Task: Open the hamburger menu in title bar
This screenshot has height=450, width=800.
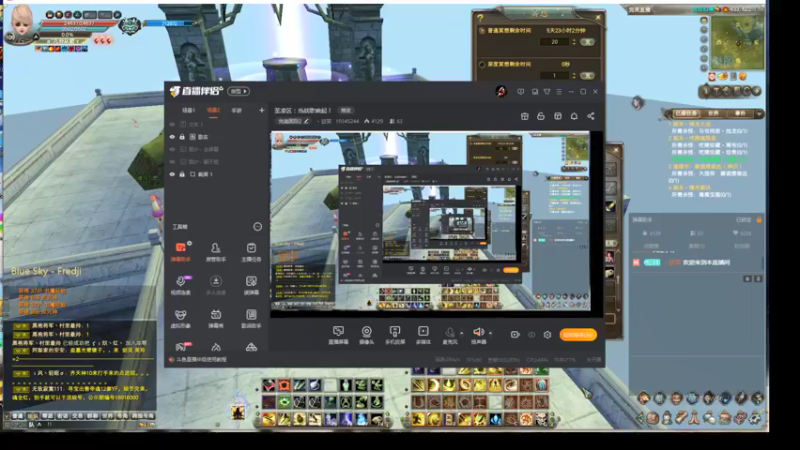Action: (559, 92)
